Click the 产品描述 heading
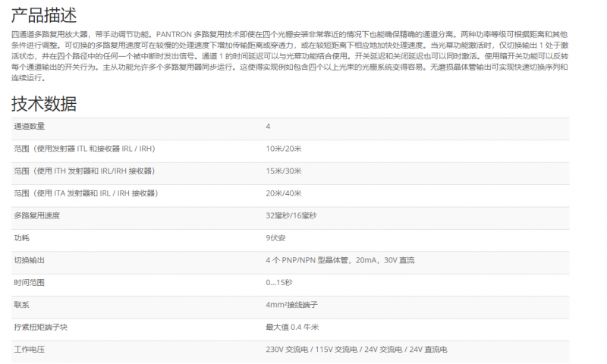Viewport: 607px width, 364px height. [44, 14]
